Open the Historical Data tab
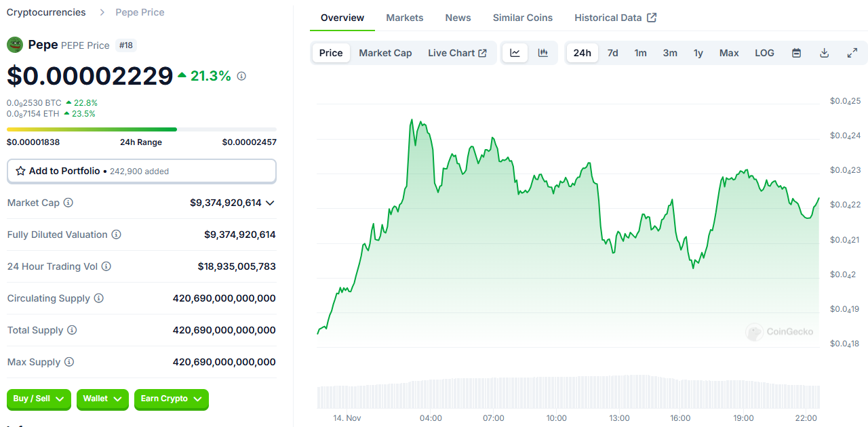868x427 pixels. click(615, 18)
